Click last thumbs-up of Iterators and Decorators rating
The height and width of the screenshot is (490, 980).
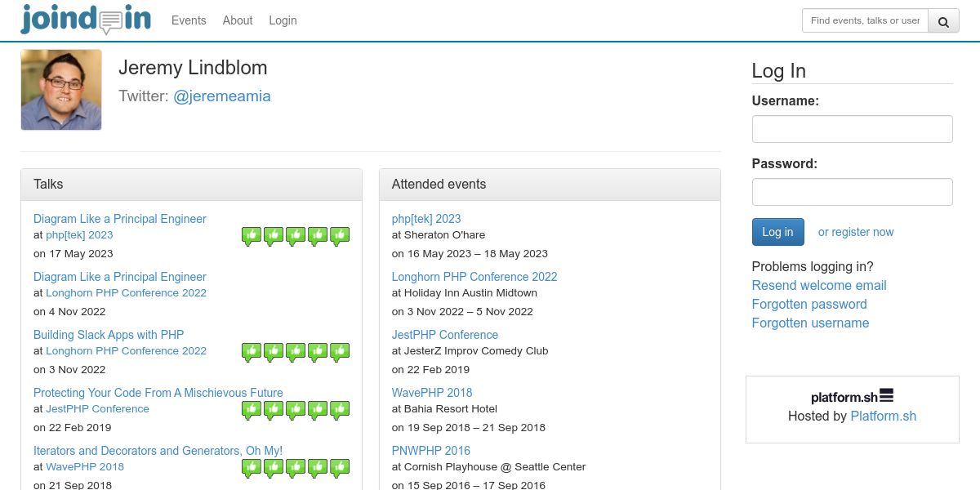(340, 468)
